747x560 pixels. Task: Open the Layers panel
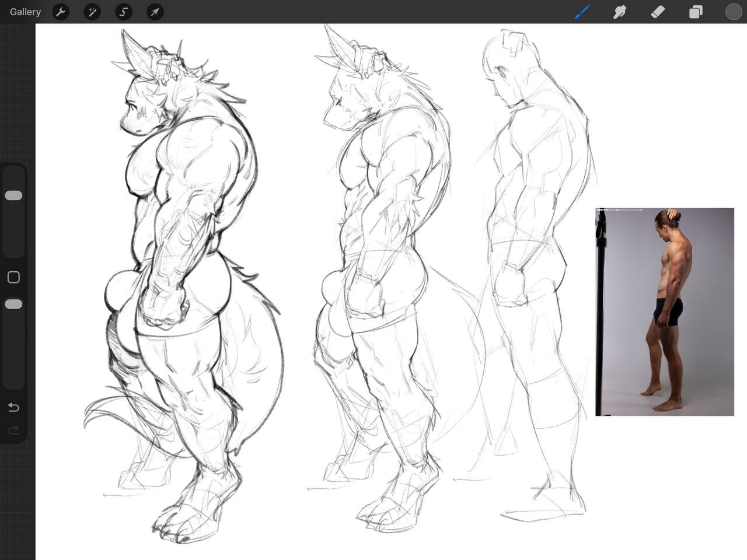[x=696, y=12]
